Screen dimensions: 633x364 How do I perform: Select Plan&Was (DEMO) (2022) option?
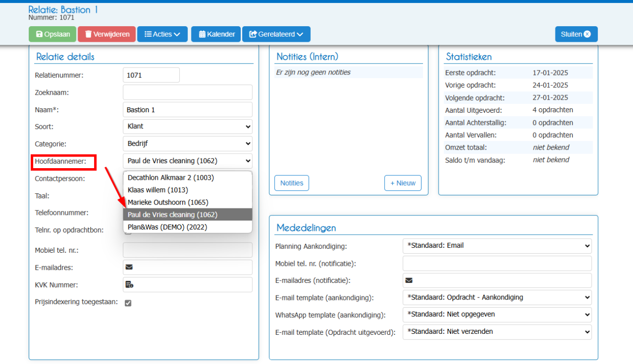click(188, 227)
